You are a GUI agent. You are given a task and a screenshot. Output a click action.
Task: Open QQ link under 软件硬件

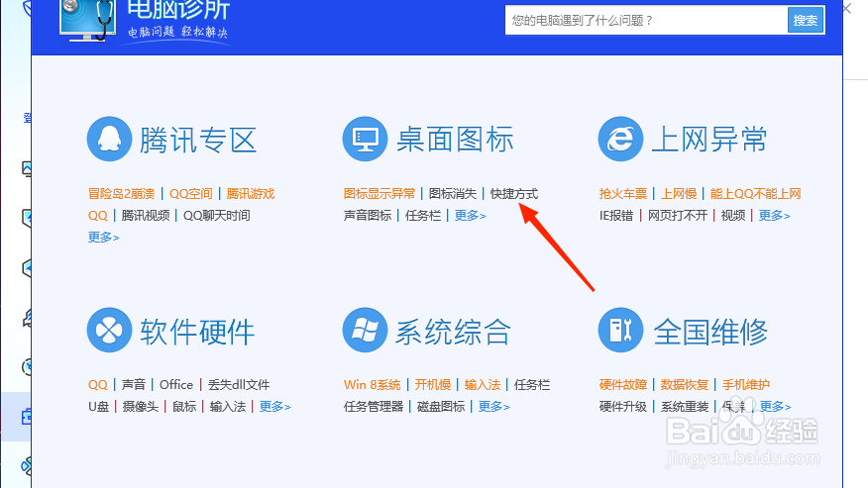pos(98,384)
